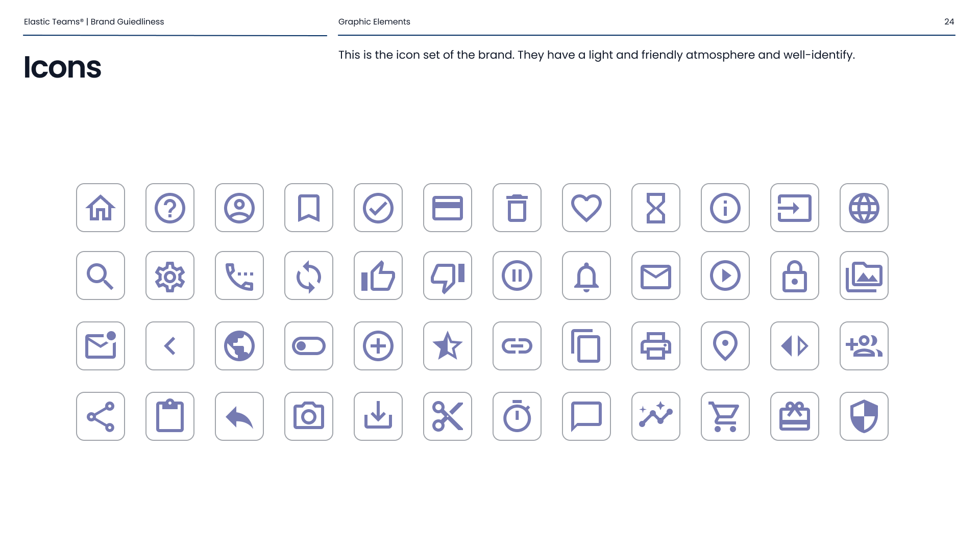980x551 pixels.
Task: Click the page number 24
Action: 949,21
